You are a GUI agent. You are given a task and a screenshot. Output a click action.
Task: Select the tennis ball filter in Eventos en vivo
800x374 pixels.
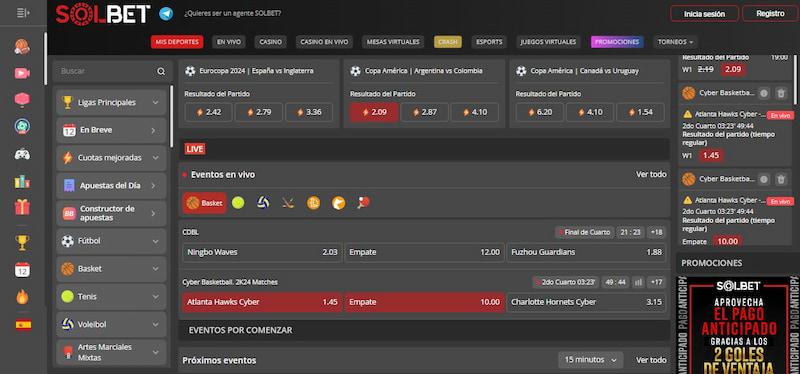(238, 203)
